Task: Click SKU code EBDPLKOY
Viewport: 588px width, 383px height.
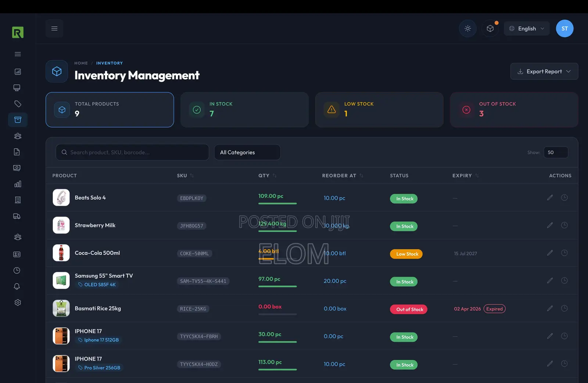Action: [x=191, y=198]
